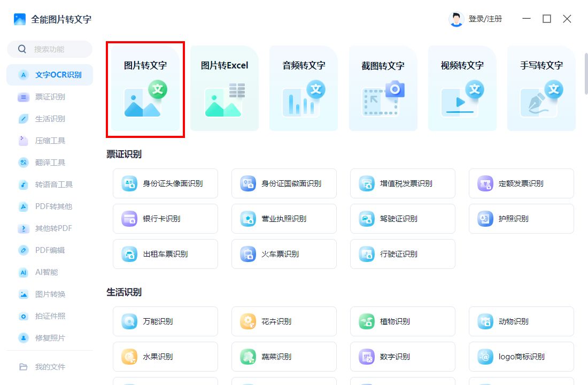The height and width of the screenshot is (385, 588).
Task: Click the 图片转换 sidebar icon
Action: click(x=23, y=294)
